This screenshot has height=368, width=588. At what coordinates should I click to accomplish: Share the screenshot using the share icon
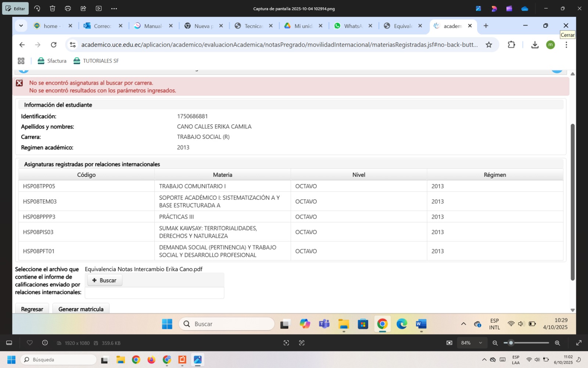[x=83, y=8]
